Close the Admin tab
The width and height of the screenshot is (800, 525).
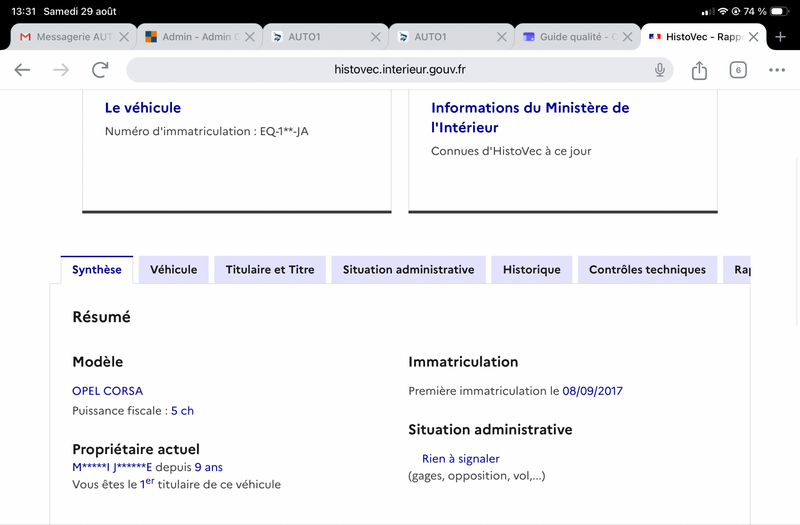point(249,37)
